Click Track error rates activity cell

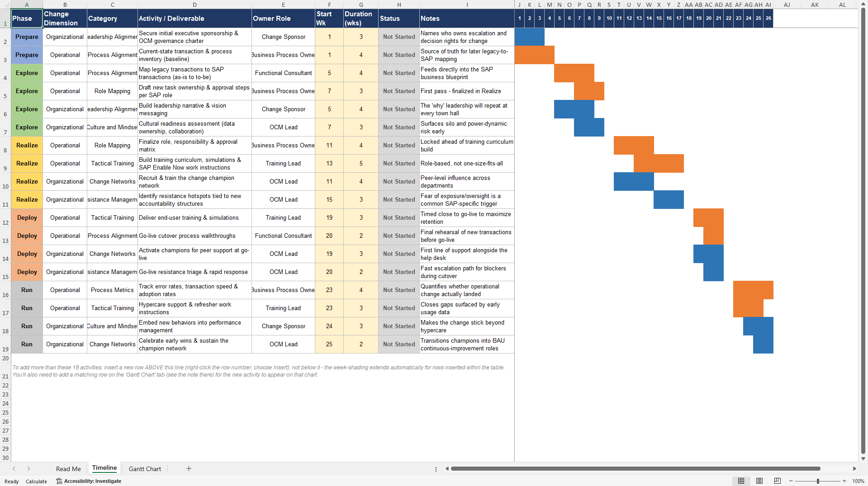pos(194,290)
